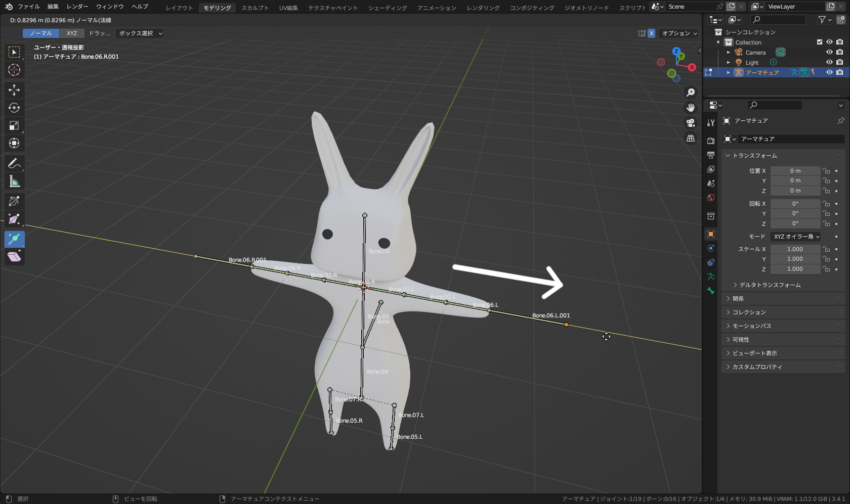Click the Blender logo menu icon
Viewport: 850px width, 504px height.
9,7
